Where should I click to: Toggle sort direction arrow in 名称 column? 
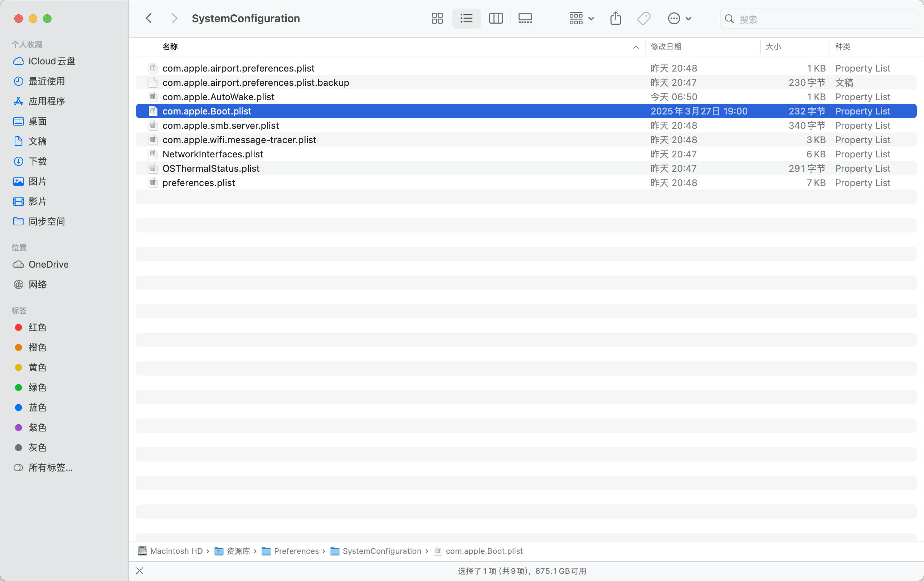(636, 47)
